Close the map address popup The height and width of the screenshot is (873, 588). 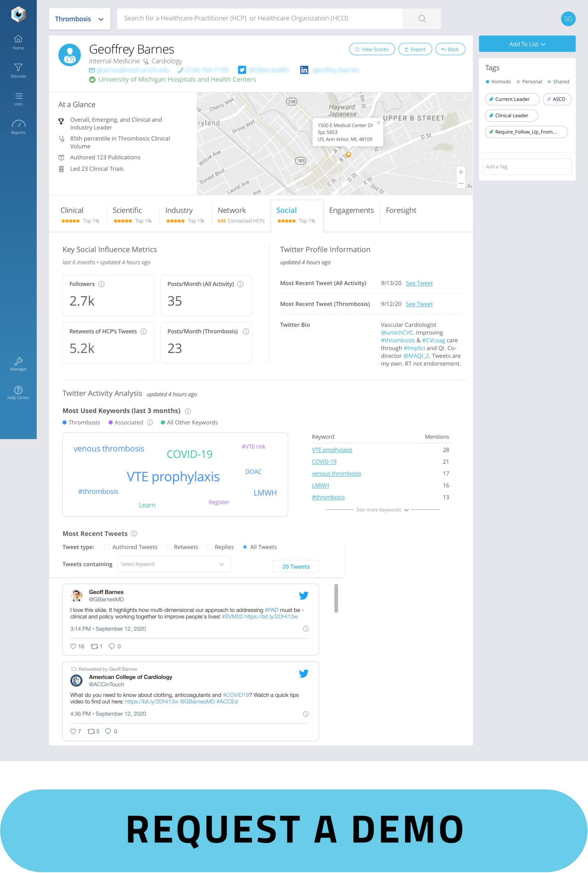(379, 122)
